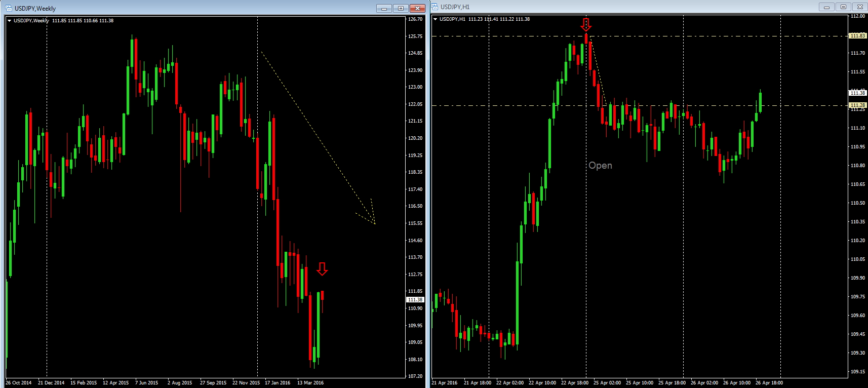The height and width of the screenshot is (388, 868).
Task: Click the '17 Jan 2016' date label
Action: pos(278,383)
